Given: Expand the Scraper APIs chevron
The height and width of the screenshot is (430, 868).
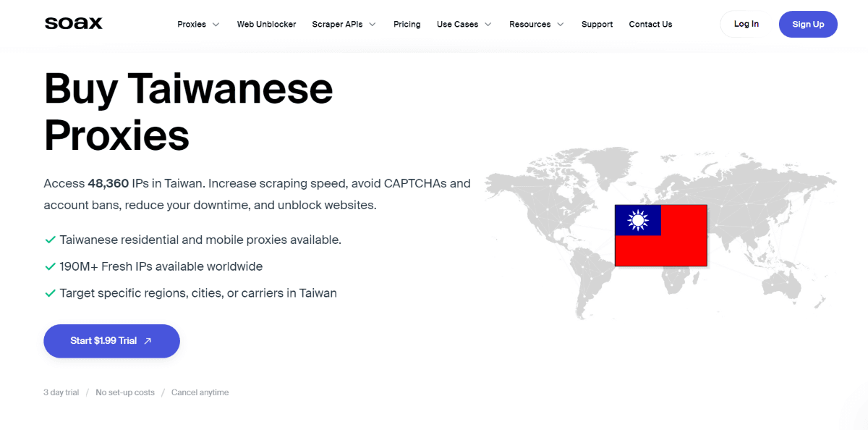Looking at the screenshot, I should pyautogui.click(x=372, y=25).
